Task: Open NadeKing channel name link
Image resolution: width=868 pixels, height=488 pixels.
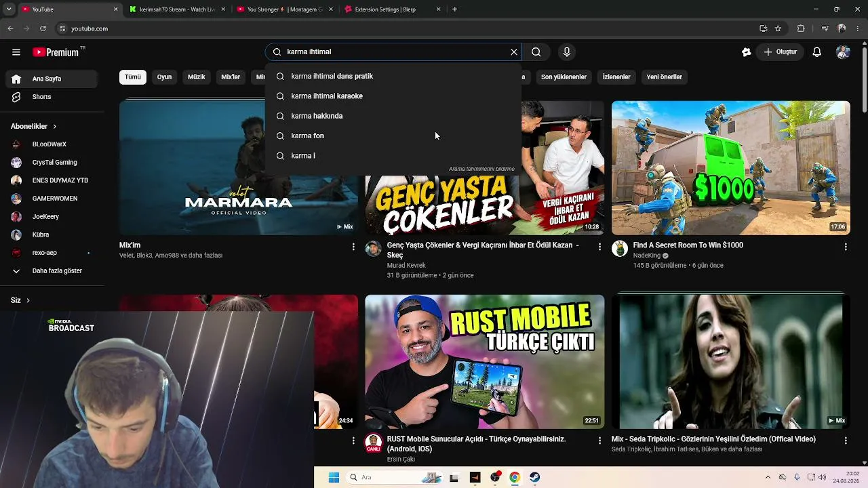Action: (x=647, y=256)
